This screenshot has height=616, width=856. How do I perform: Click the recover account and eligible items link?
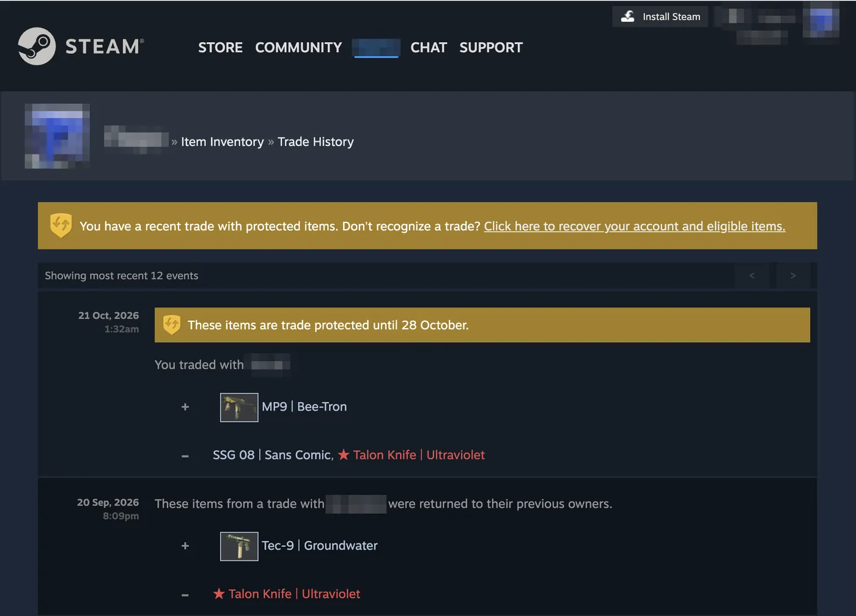[635, 226]
